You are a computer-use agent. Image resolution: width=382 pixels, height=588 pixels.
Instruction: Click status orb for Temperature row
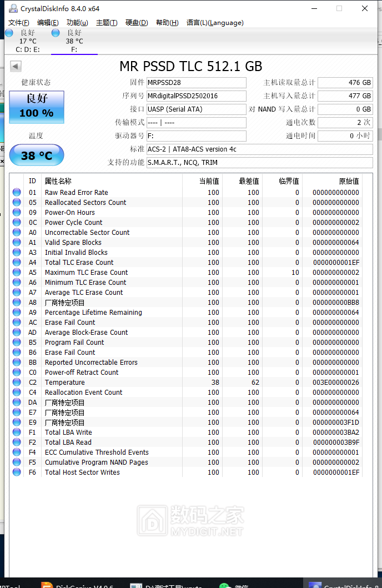pyautogui.click(x=17, y=382)
